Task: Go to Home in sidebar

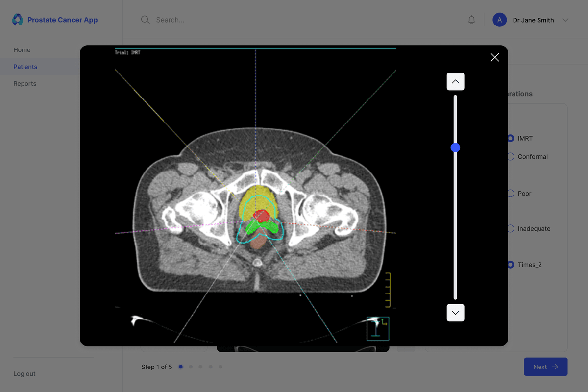Action: (x=22, y=50)
